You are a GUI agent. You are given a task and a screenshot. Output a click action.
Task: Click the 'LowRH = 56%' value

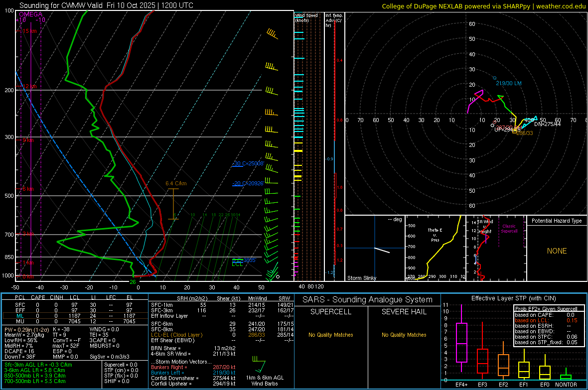point(21,341)
